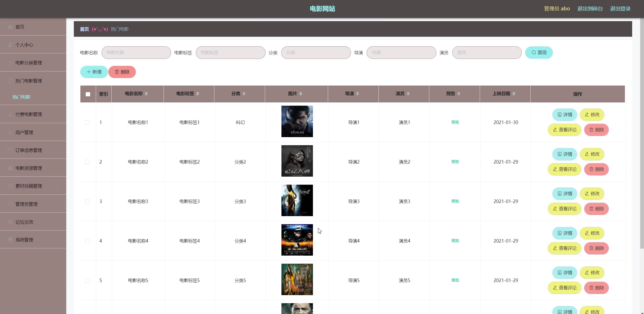Screen dimensions: 644x314
Task: Click the Venom poster thumbnail
Action: (297, 121)
